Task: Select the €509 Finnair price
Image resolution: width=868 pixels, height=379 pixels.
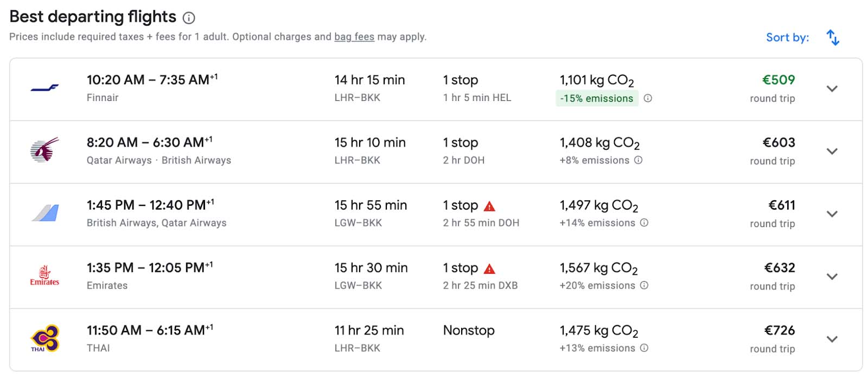Action: pos(778,80)
